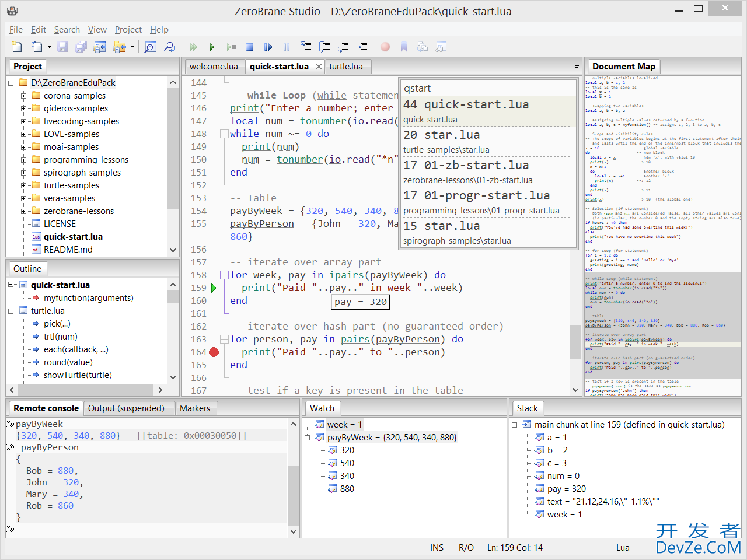The width and height of the screenshot is (747, 560).
Task: Expand the corona-samples folder
Action: click(x=24, y=96)
